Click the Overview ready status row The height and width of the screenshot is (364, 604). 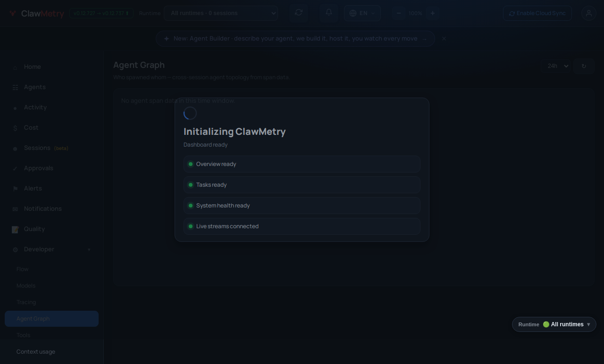302,164
